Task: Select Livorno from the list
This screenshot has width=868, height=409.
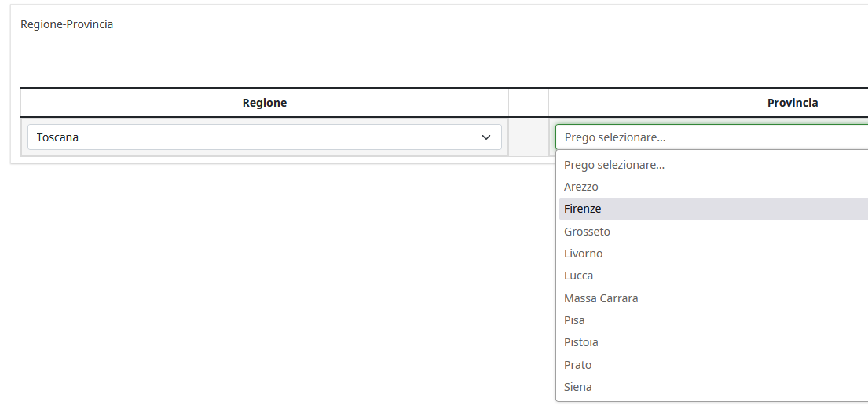Action: [x=584, y=254]
